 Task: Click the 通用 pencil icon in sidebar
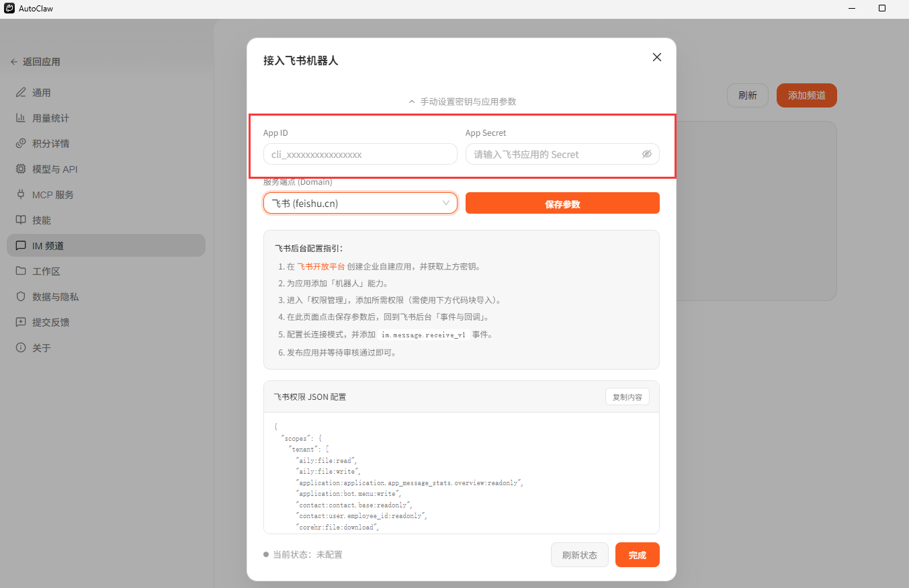click(21, 93)
